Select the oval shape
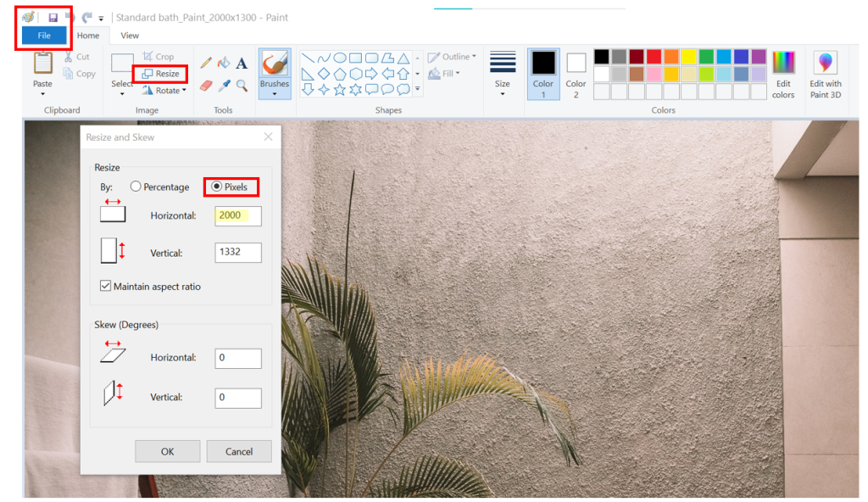Viewport: 868px width, 502px height. point(339,58)
